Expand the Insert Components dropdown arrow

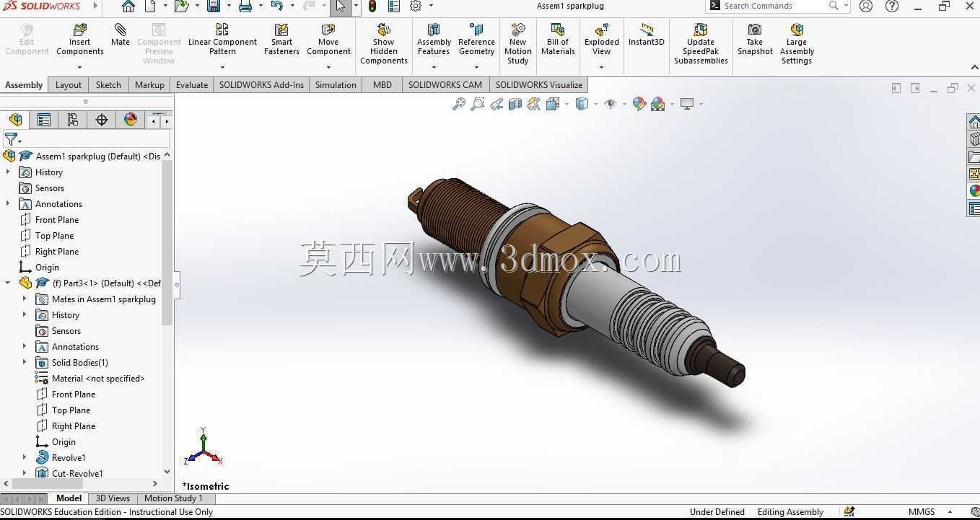coord(79,68)
